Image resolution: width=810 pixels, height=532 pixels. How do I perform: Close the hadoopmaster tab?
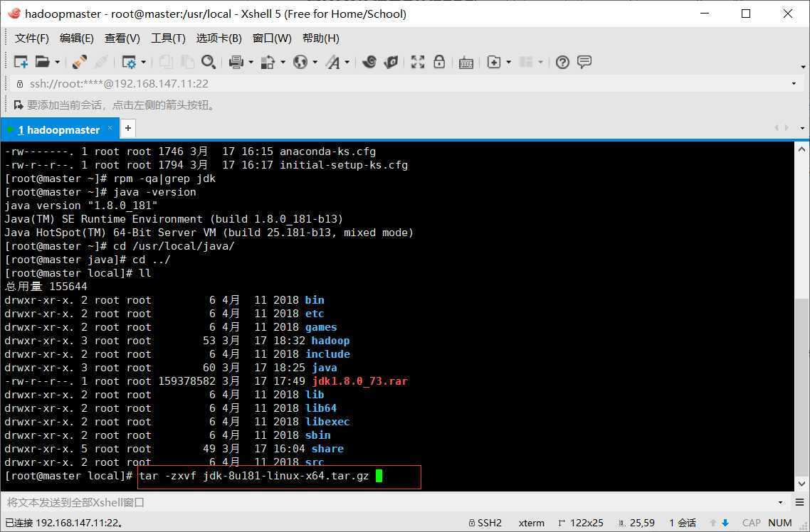[x=110, y=128]
